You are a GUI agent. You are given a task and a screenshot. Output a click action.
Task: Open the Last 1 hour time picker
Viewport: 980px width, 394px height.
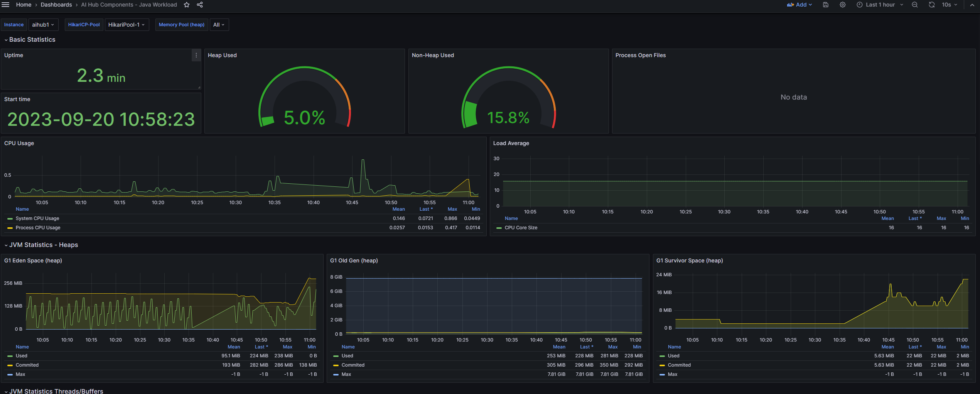[x=880, y=5]
